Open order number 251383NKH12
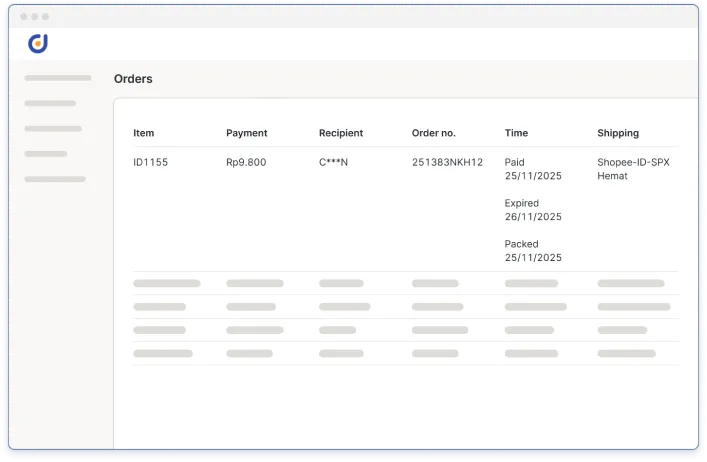707x462 pixels. (x=447, y=162)
